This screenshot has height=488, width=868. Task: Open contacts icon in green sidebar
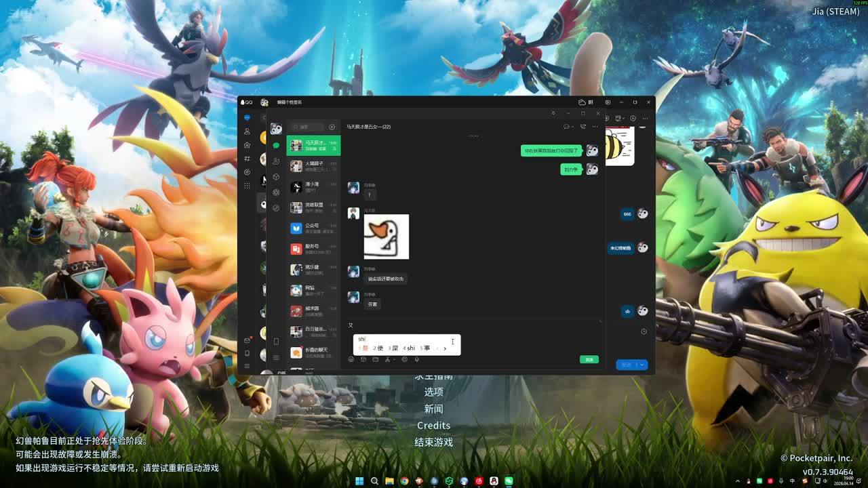[276, 161]
